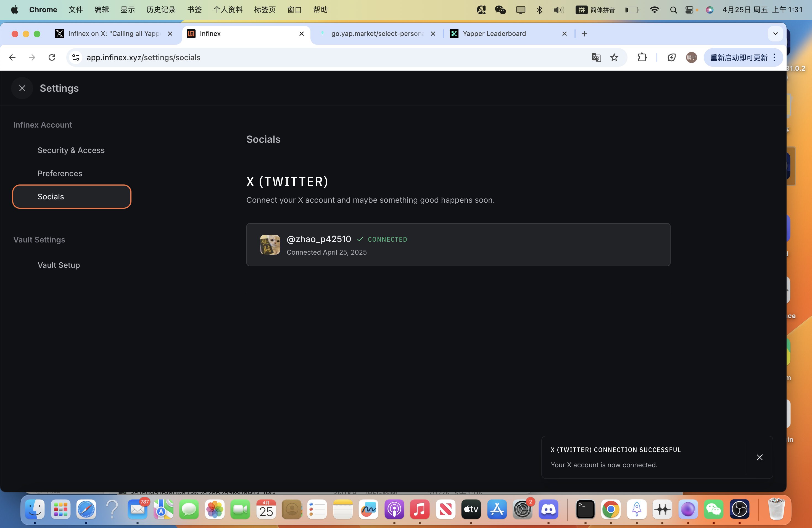This screenshot has width=812, height=528.
Task: Open the Wi-Fi status menu
Action: 654,10
